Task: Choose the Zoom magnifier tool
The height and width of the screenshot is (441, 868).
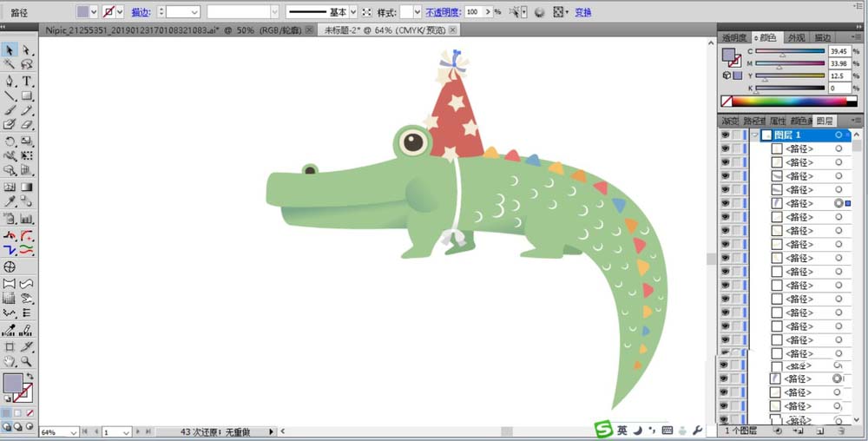Action: coord(27,361)
